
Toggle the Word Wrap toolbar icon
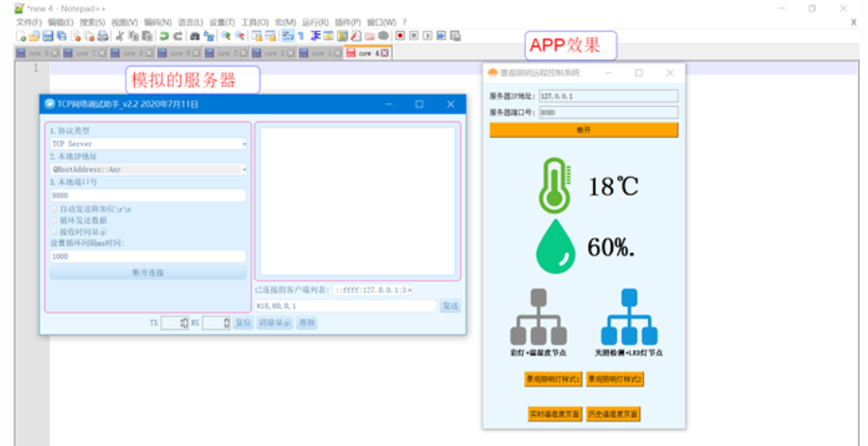[x=288, y=36]
